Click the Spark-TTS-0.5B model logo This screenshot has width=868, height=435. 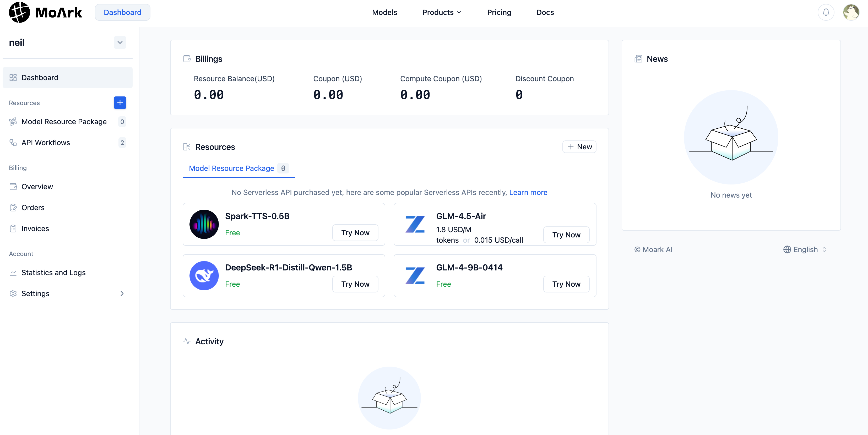point(204,224)
